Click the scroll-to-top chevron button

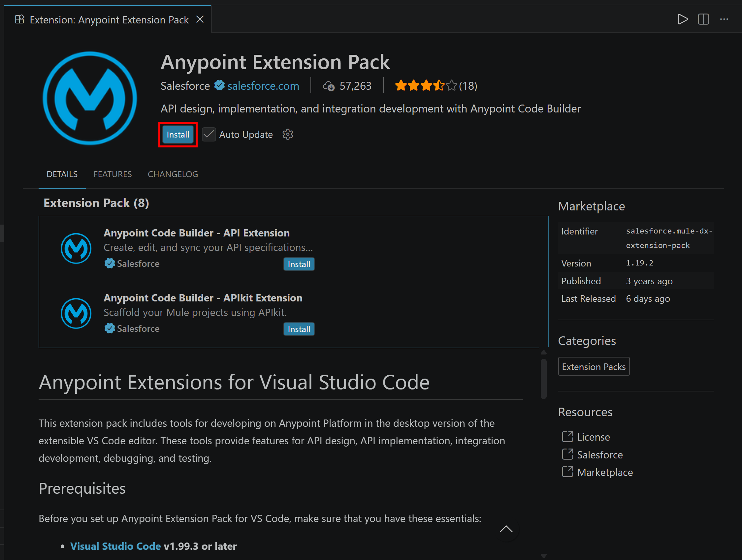click(x=506, y=529)
